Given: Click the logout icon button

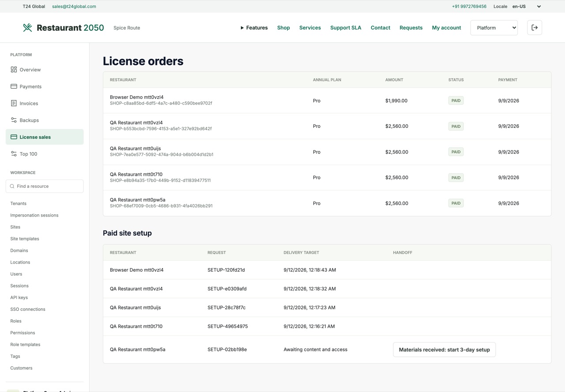Looking at the screenshot, I should point(535,28).
